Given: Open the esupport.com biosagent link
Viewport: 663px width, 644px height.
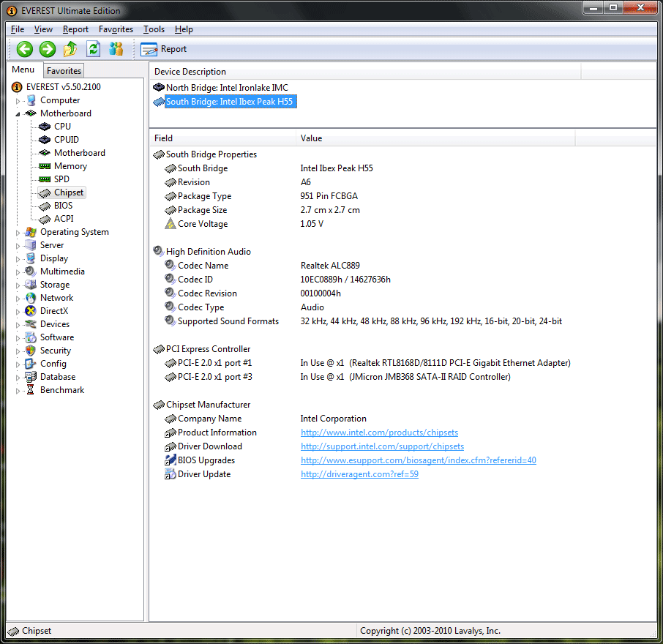Looking at the screenshot, I should click(x=418, y=460).
